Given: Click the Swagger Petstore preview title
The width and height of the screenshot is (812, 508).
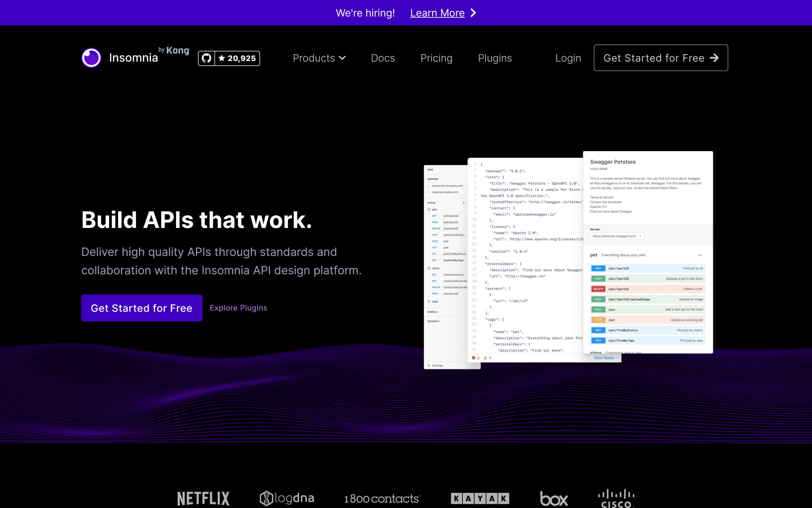Looking at the screenshot, I should tap(613, 162).
